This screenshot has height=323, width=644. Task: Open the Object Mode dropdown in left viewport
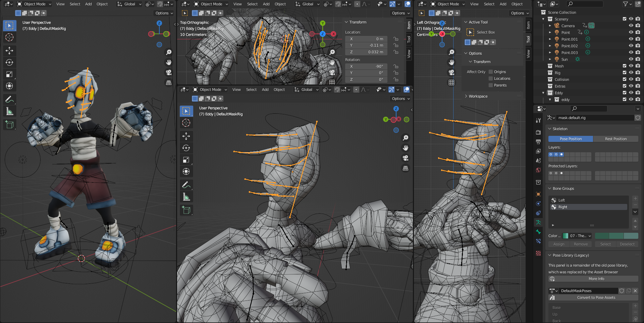point(34,4)
